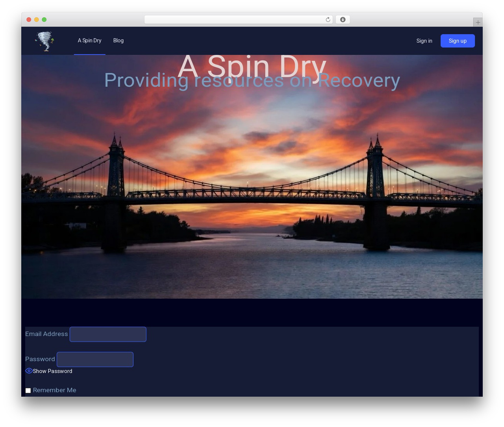
Task: Click the browser address bar
Action: coord(238,20)
